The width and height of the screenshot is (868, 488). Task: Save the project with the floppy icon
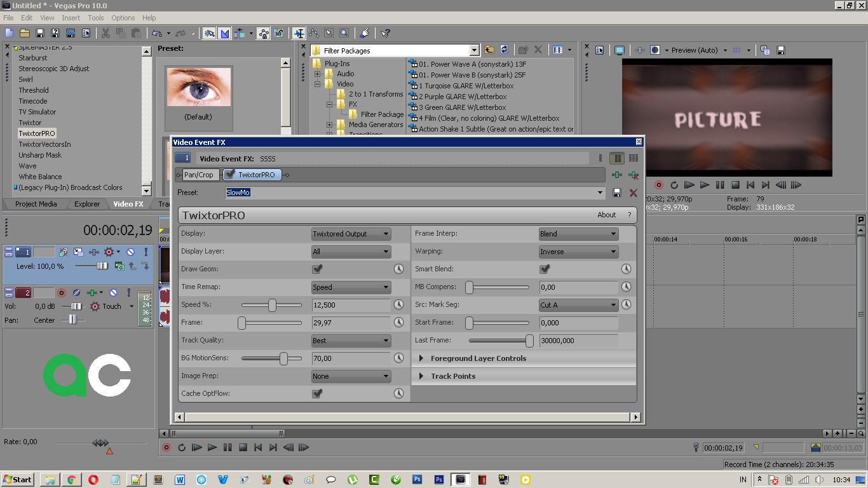40,33
